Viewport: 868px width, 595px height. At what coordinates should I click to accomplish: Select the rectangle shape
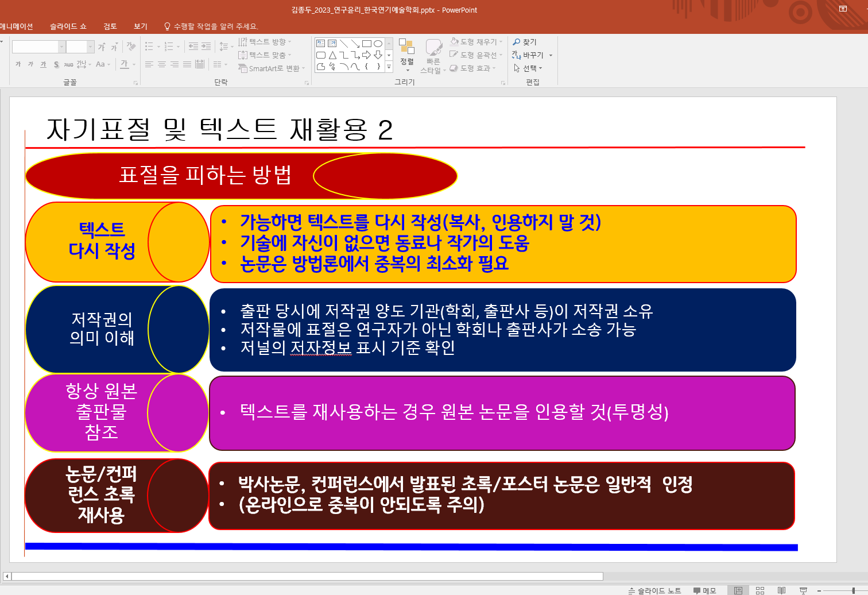point(367,43)
